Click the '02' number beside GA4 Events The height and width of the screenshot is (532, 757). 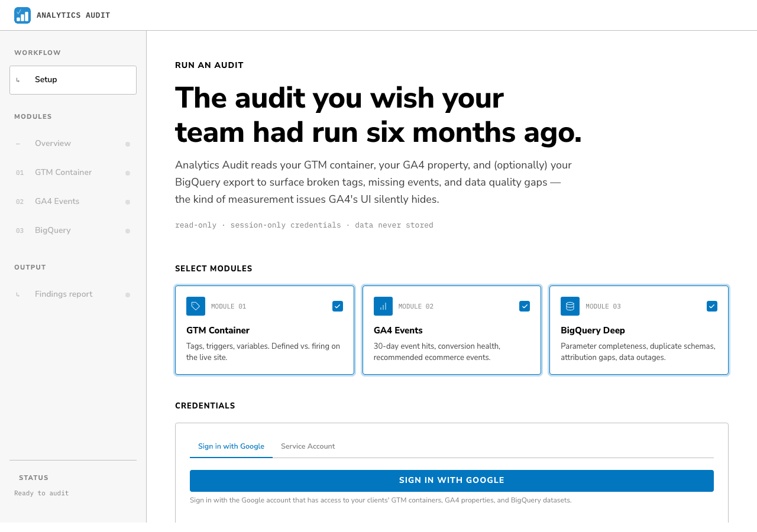click(x=20, y=202)
